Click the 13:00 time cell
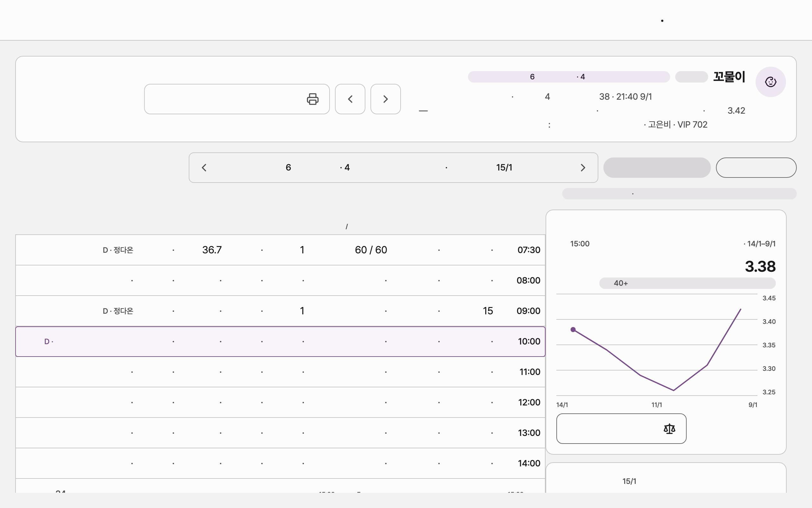Screen dimensions: 812x508 529,433
